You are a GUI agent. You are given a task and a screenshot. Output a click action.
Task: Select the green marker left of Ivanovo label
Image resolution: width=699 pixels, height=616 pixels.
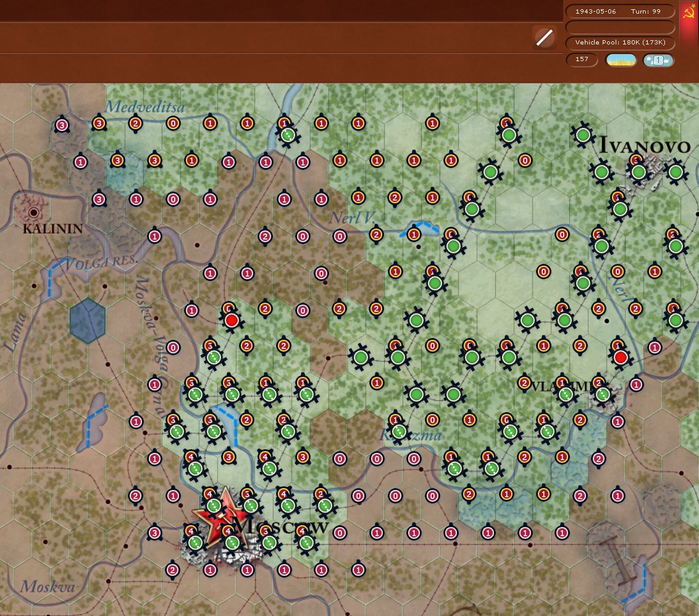(583, 135)
